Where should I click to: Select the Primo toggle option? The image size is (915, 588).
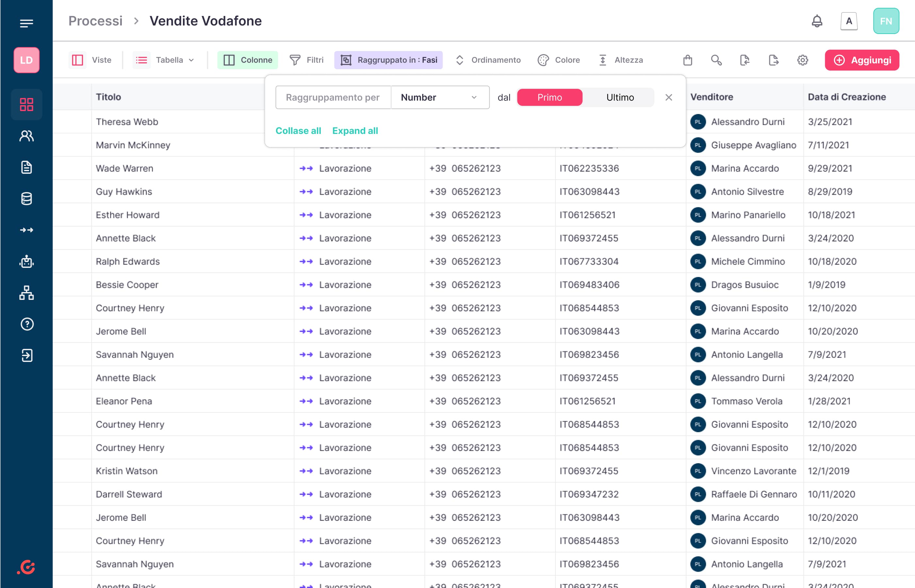tap(549, 97)
